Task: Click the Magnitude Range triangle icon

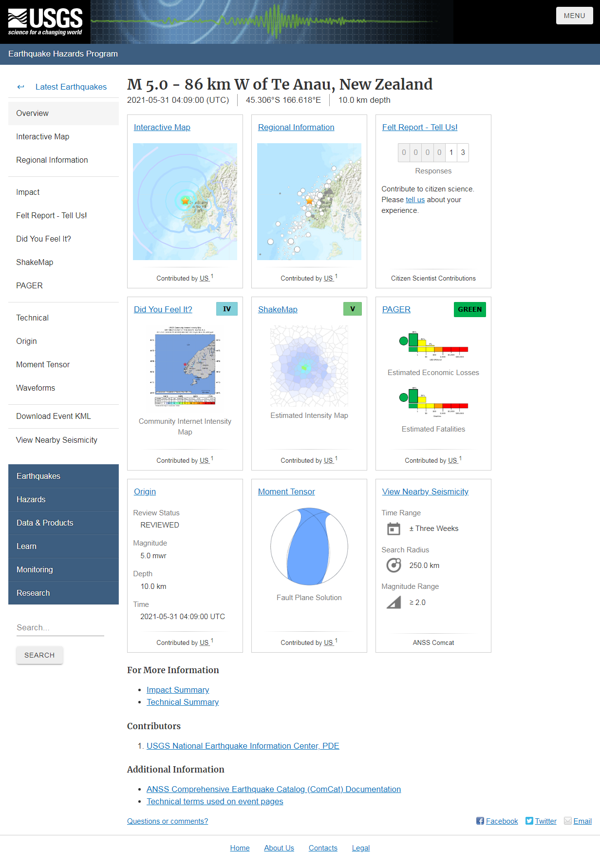Action: (x=394, y=603)
